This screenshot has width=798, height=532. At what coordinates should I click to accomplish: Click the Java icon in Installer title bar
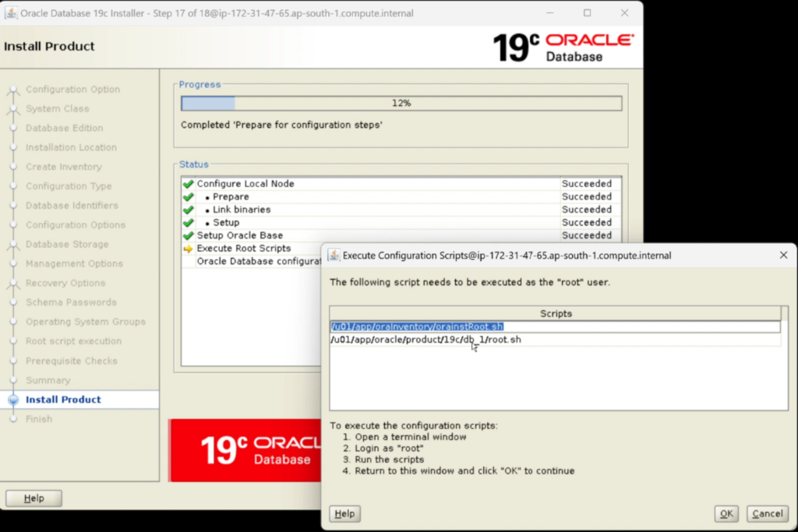pyautogui.click(x=11, y=13)
